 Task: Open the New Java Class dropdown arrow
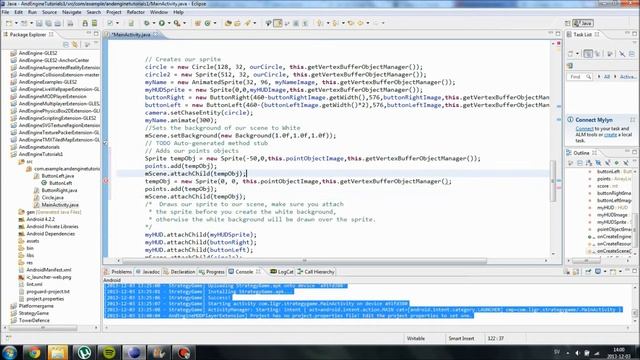tap(215, 23)
